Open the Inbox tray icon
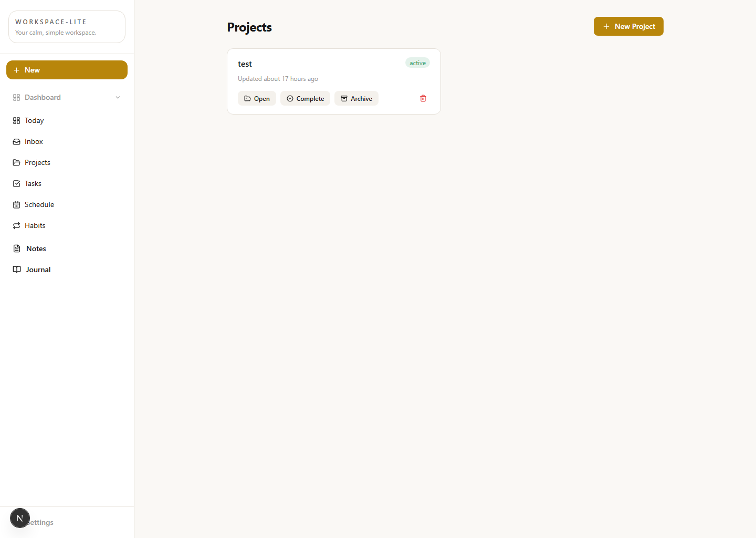Image resolution: width=756 pixels, height=538 pixels. [x=17, y=141]
